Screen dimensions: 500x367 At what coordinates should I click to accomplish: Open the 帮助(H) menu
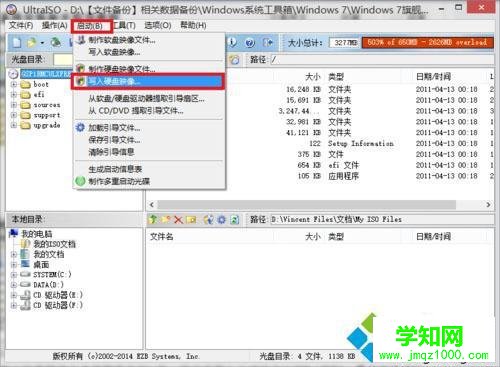click(193, 25)
